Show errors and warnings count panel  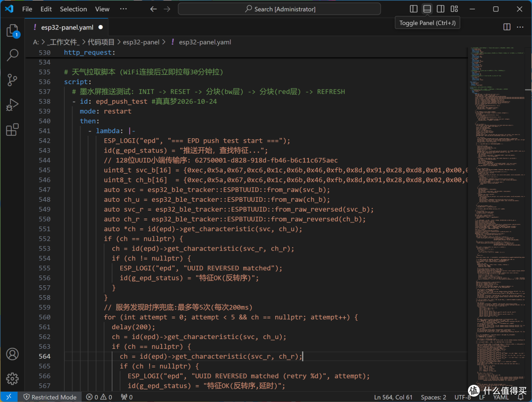coord(99,397)
